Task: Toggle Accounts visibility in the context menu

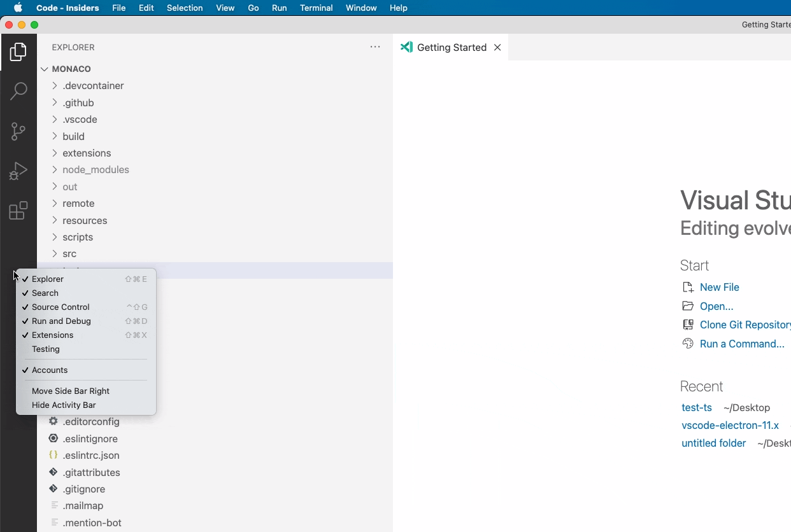Action: pos(50,370)
